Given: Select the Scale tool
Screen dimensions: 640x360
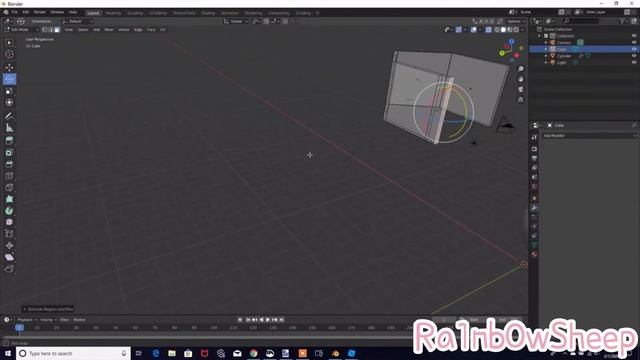Looking at the screenshot, I should click(9, 91).
